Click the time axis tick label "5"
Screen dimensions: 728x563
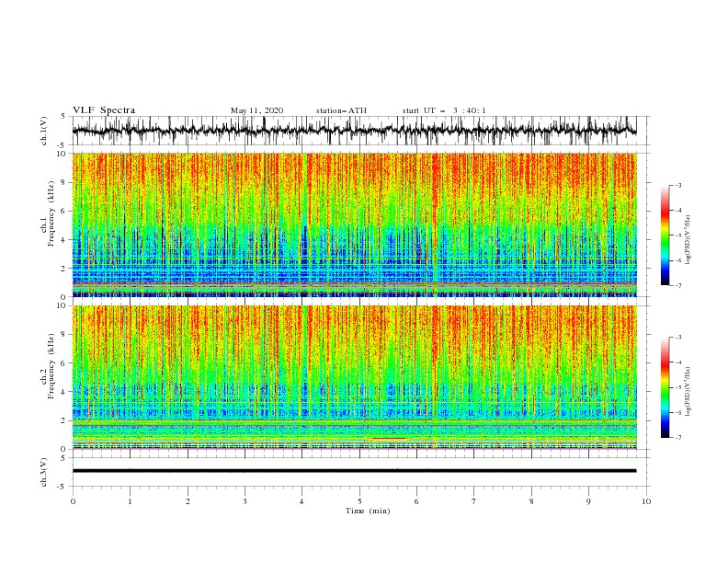[359, 501]
